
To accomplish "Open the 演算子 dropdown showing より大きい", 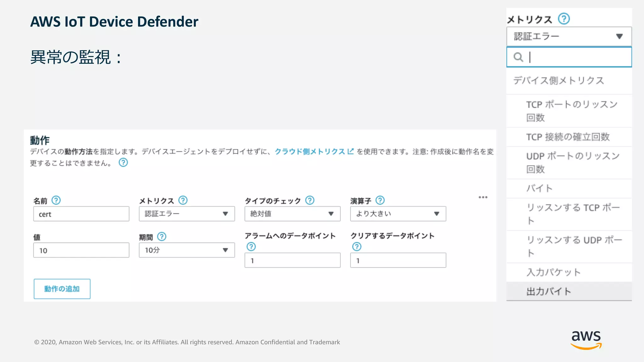I will click(398, 214).
